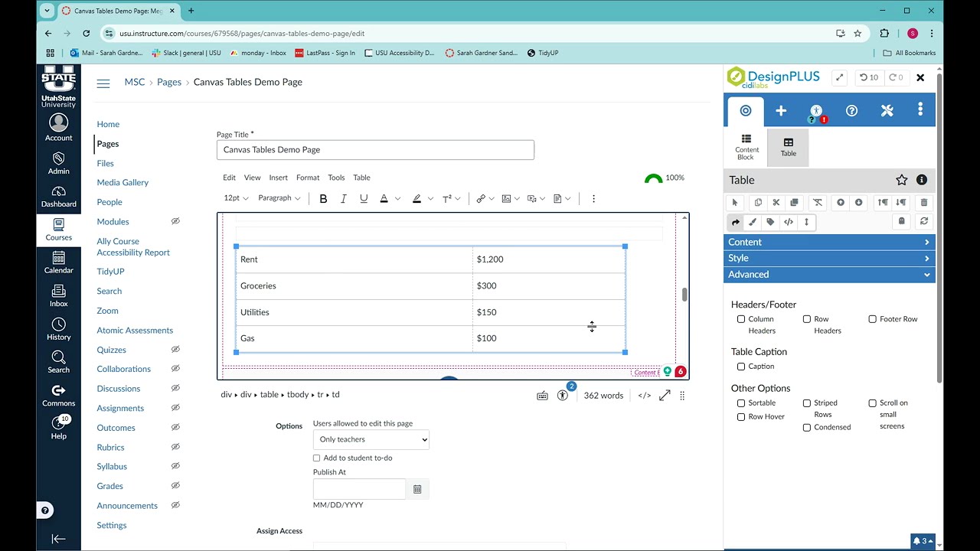Open the DesignPLUS help question-mark tab
Screen dimensions: 980x551
pos(851,111)
